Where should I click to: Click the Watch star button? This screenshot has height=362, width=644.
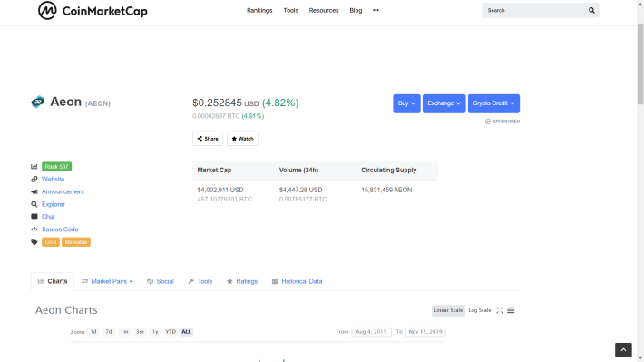point(242,139)
